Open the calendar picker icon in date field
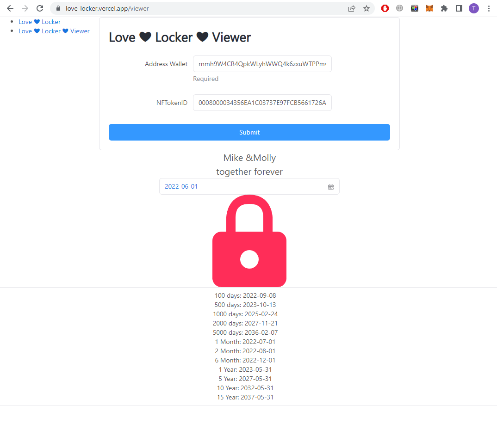Screen dimensions: 497x448 click(x=331, y=187)
